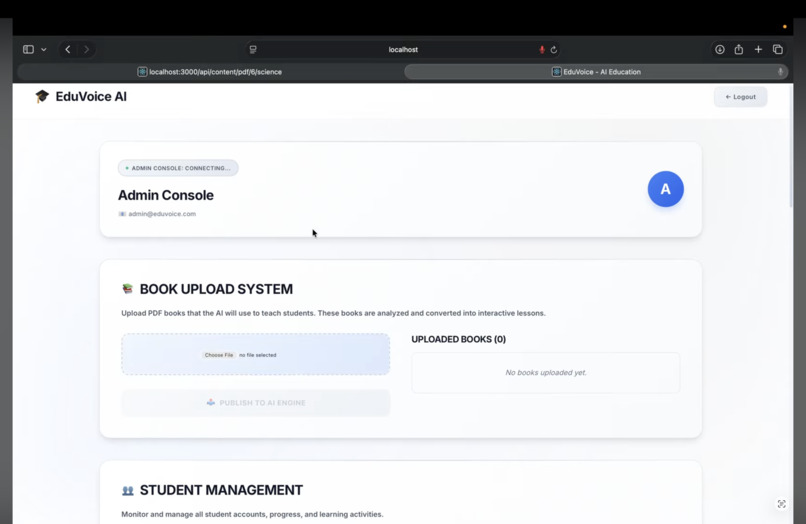Click the dashed PDF upload drop zone
806x524 pixels.
[x=255, y=354]
